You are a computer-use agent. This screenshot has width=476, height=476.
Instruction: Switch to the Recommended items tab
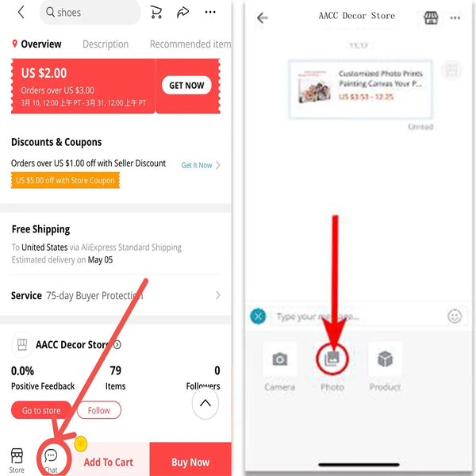190,44
